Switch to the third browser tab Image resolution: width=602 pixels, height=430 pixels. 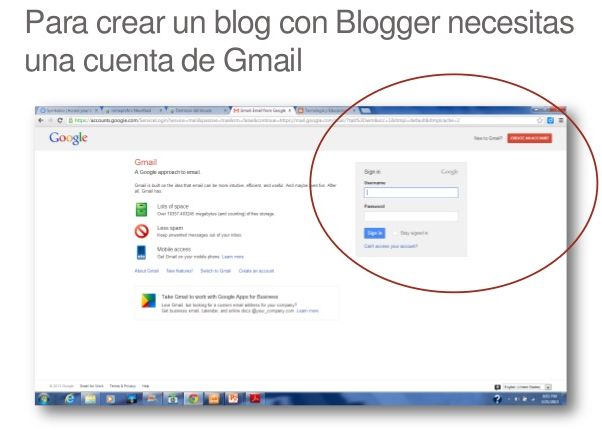pyautogui.click(x=197, y=111)
